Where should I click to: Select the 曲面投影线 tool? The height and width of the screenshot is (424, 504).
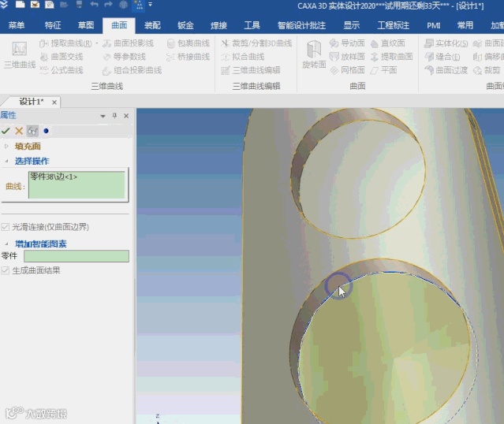coord(128,43)
